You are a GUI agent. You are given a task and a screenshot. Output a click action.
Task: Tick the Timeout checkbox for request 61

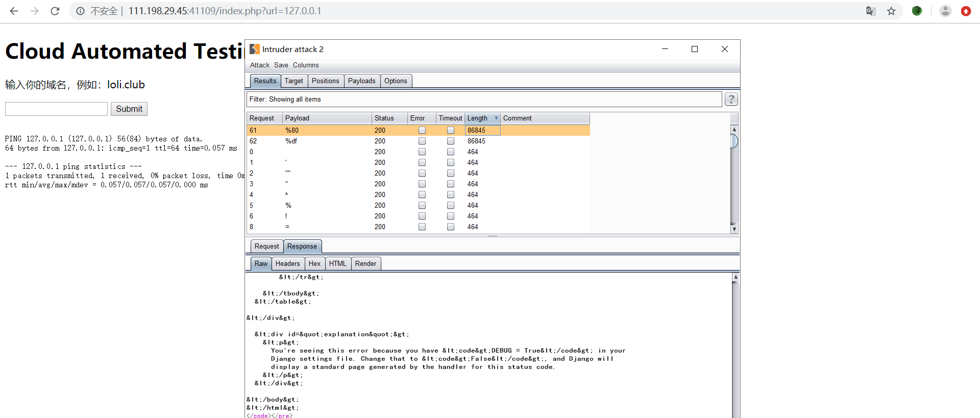click(x=451, y=130)
